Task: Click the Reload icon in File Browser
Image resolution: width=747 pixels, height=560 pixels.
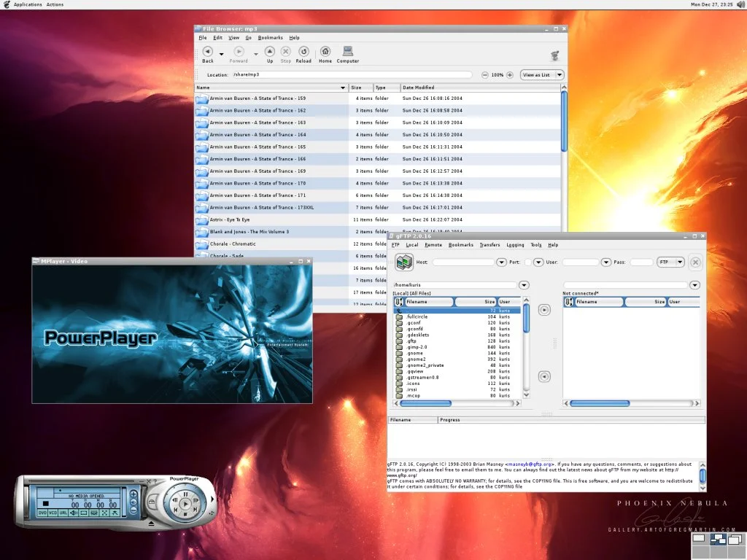Action: (303, 52)
